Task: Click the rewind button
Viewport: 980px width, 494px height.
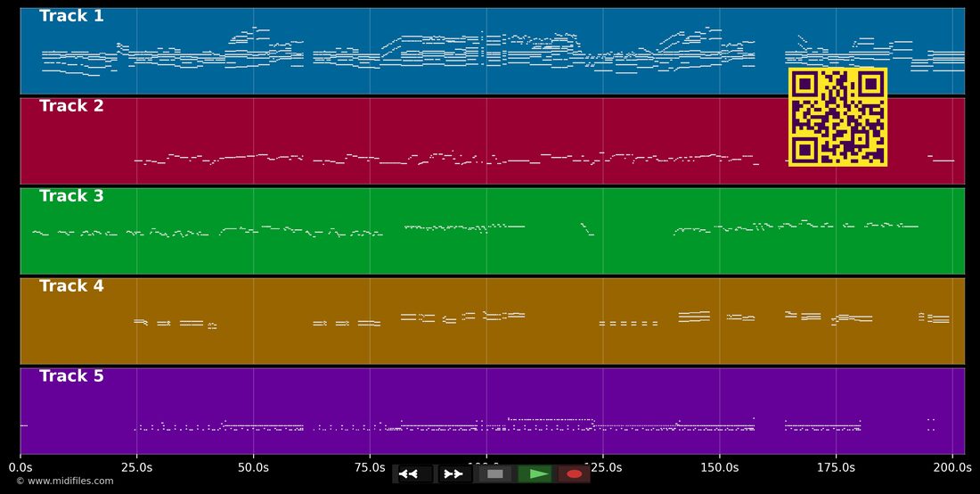Action: tap(412, 474)
